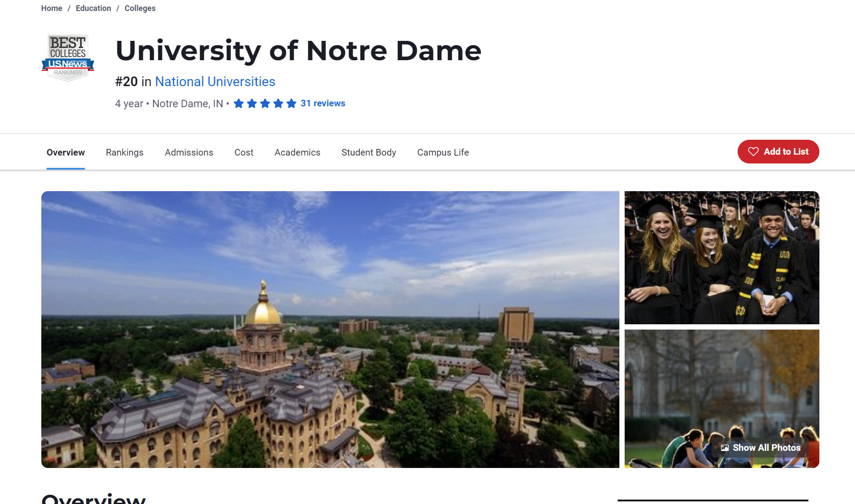This screenshot has width=855, height=504.
Task: Click the photo icon beside Show All Photos
Action: [x=725, y=448]
